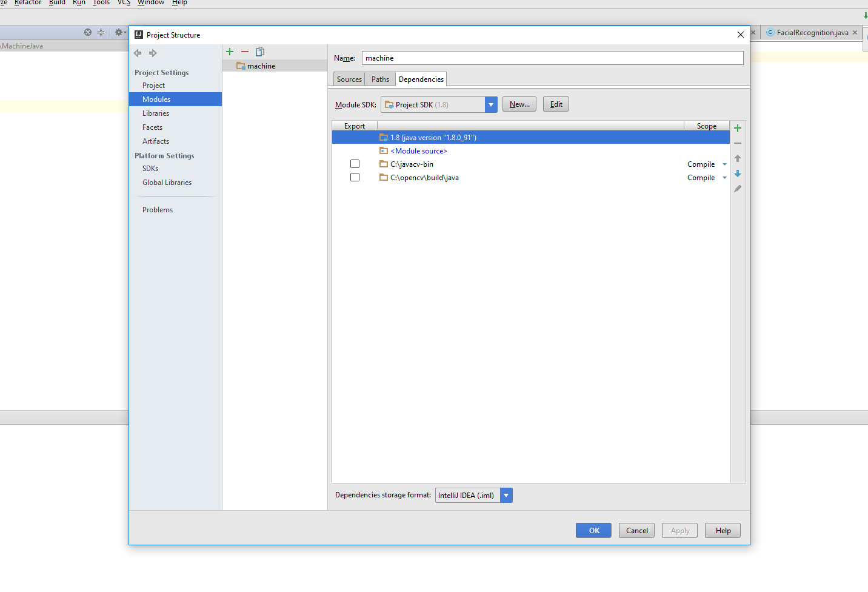The width and height of the screenshot is (868, 592).
Task: Click the back navigation arrow in Project Structure
Action: 138,53
